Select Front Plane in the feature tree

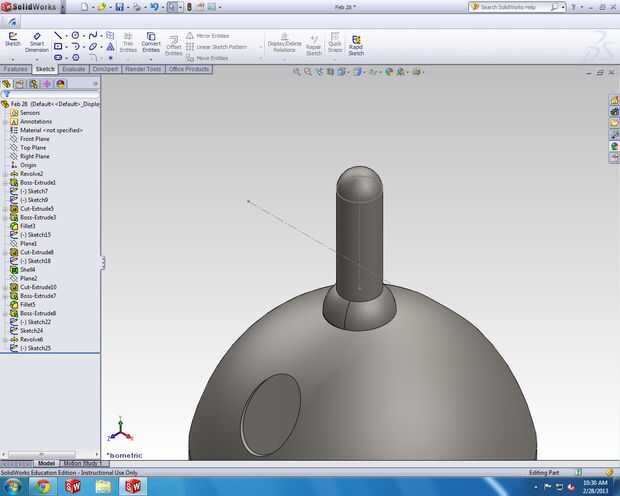[x=34, y=139]
